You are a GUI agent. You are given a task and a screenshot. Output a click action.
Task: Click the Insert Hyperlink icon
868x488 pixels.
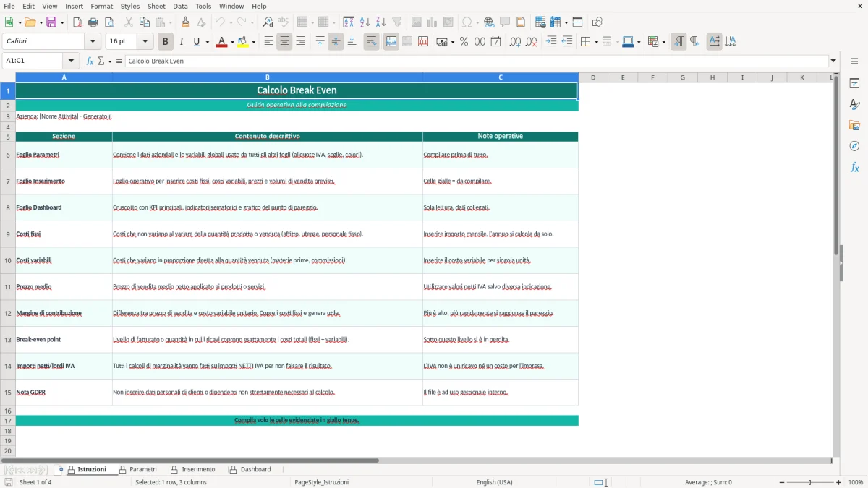[x=489, y=22]
